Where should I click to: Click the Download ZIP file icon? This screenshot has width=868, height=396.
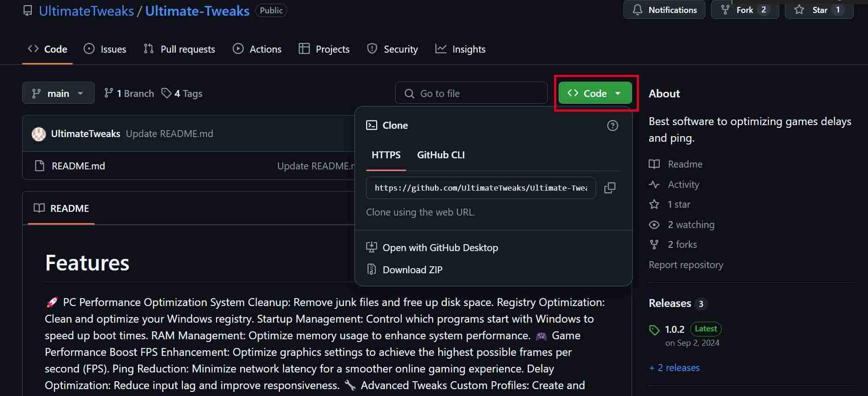(x=372, y=270)
